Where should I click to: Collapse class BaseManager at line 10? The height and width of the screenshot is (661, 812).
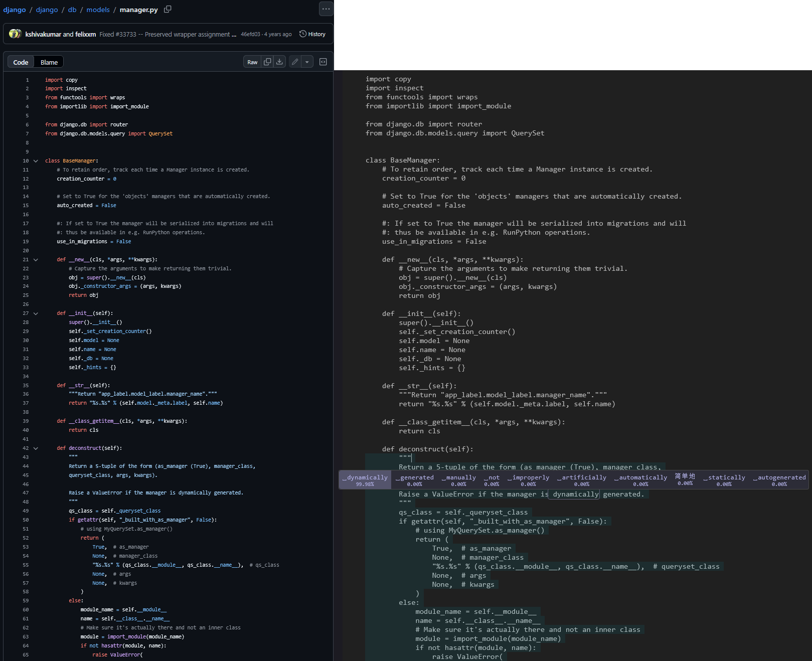point(36,161)
